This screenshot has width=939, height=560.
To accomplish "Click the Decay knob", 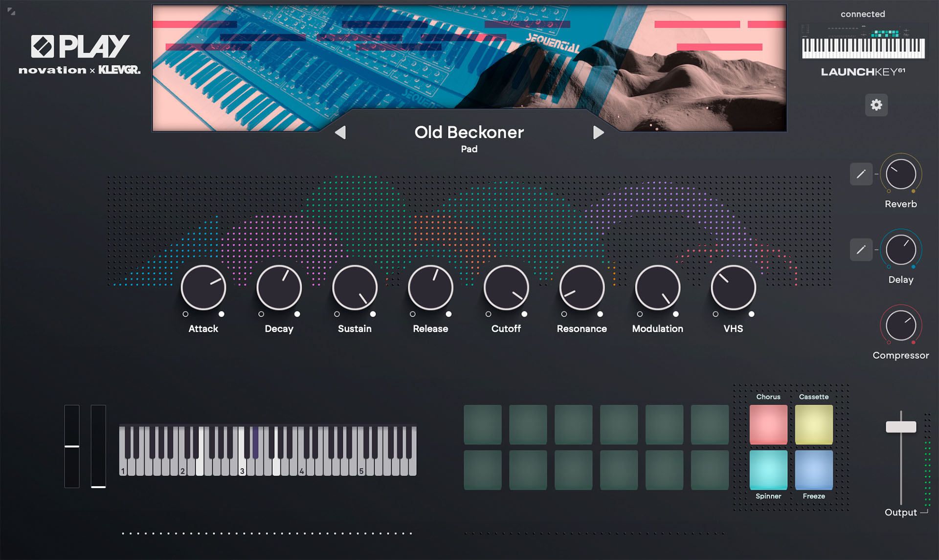I will point(279,288).
